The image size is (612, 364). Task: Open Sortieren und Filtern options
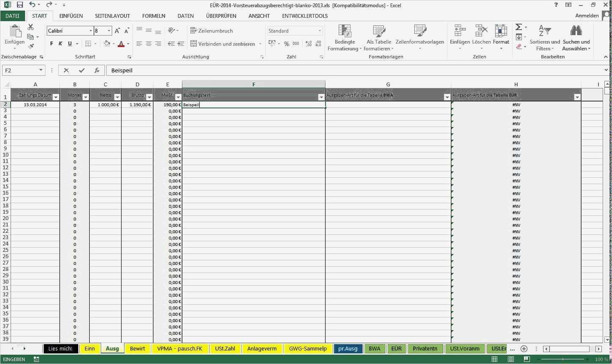545,38
